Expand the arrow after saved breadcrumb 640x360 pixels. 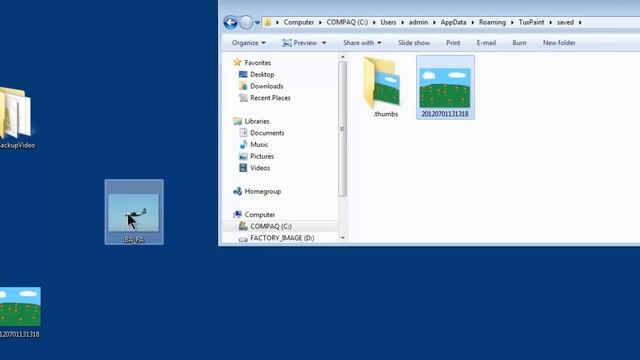click(x=580, y=22)
